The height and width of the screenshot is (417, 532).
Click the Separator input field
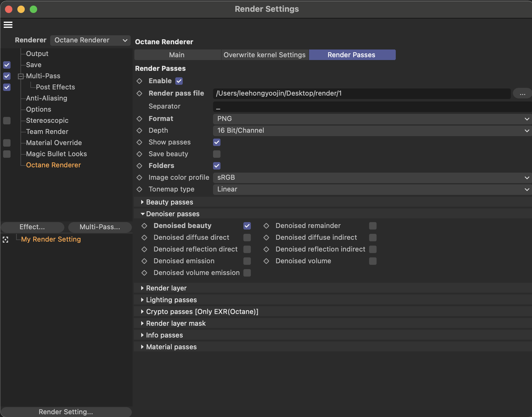point(372,106)
